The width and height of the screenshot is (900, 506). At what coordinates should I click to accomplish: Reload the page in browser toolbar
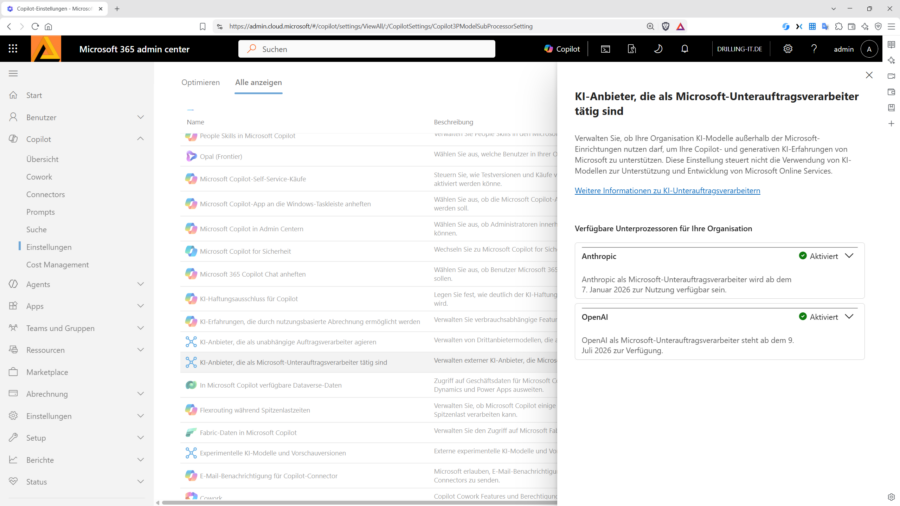35,26
